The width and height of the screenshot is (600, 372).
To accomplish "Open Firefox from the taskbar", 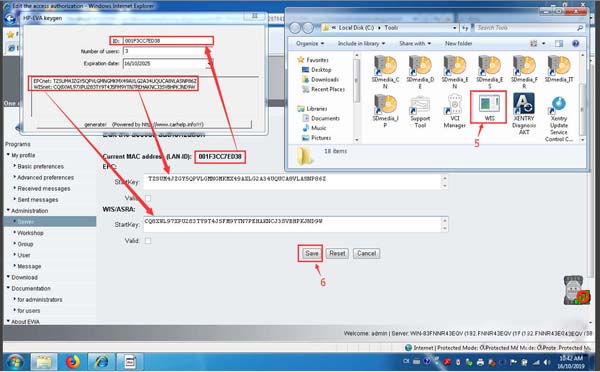I will point(73,362).
